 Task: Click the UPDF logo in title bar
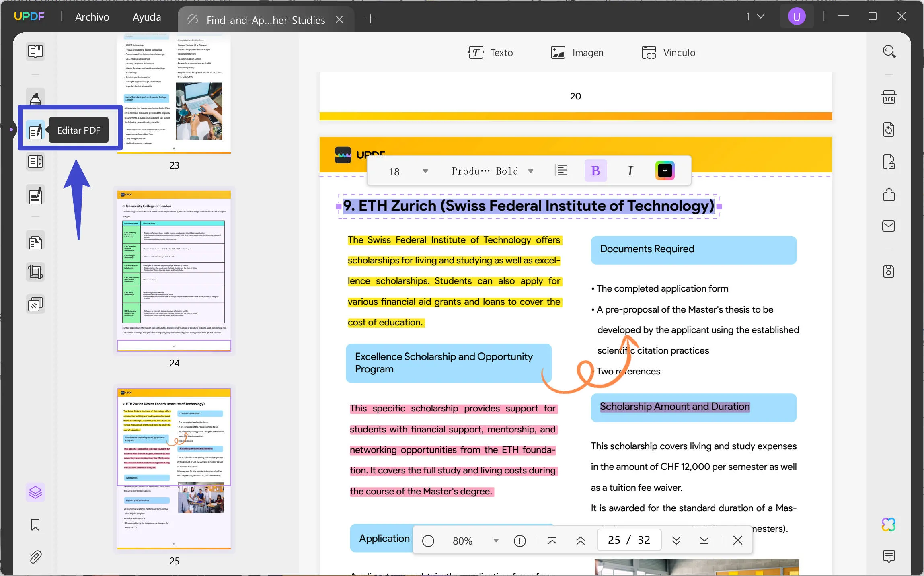pyautogui.click(x=29, y=16)
